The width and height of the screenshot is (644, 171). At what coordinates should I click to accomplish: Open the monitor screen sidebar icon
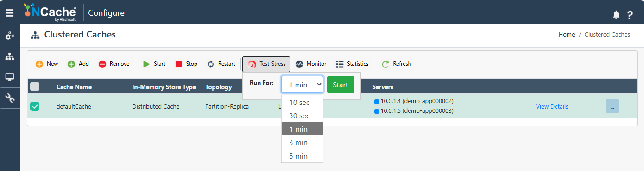point(10,77)
